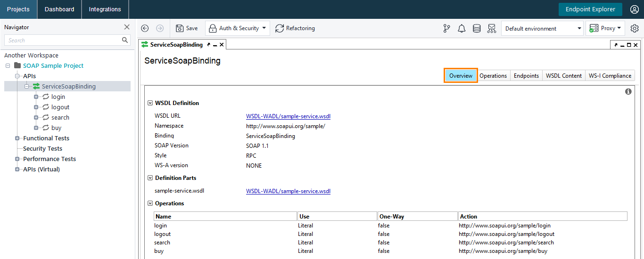The image size is (644, 259).
Task: Switch to the Endpoints tab
Action: 526,75
